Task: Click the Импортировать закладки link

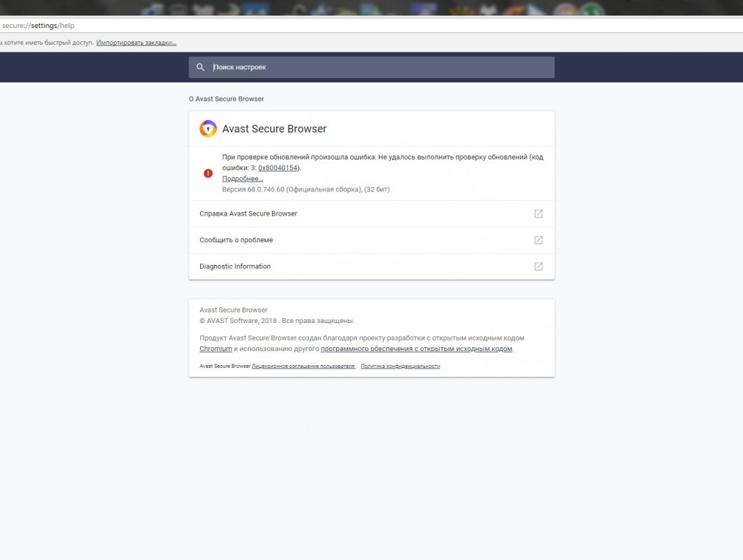Action: tap(137, 43)
